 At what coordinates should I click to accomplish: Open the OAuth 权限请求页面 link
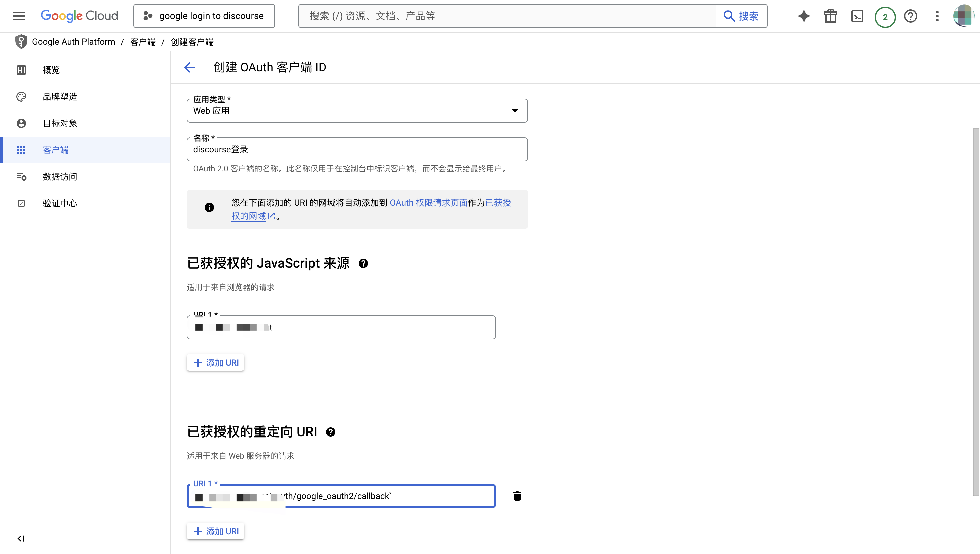[428, 203]
